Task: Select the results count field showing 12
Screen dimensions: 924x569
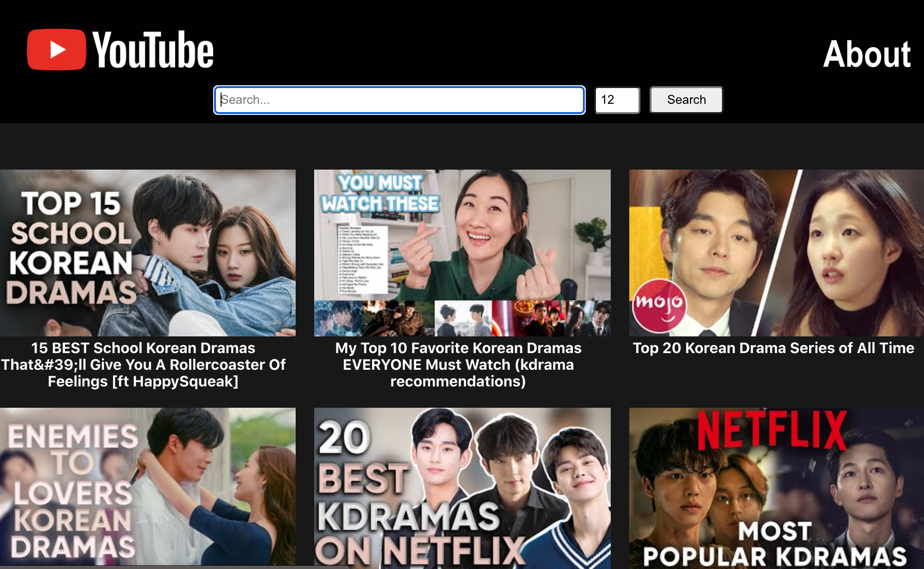Action: (617, 100)
